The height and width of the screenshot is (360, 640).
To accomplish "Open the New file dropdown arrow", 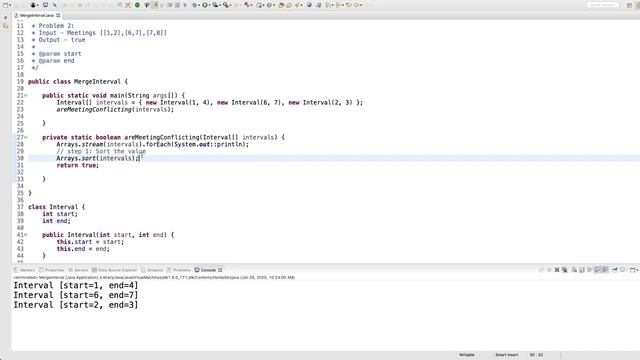I will (10, 5).
